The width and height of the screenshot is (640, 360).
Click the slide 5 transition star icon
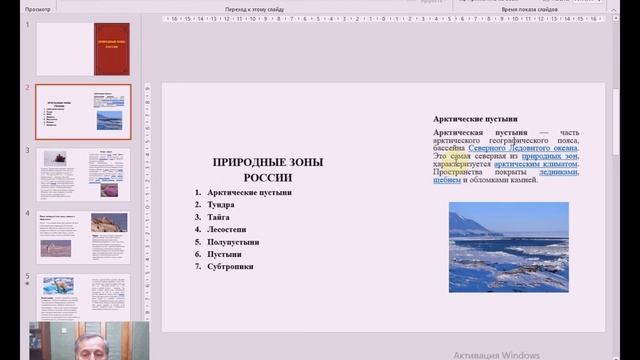tap(27, 283)
